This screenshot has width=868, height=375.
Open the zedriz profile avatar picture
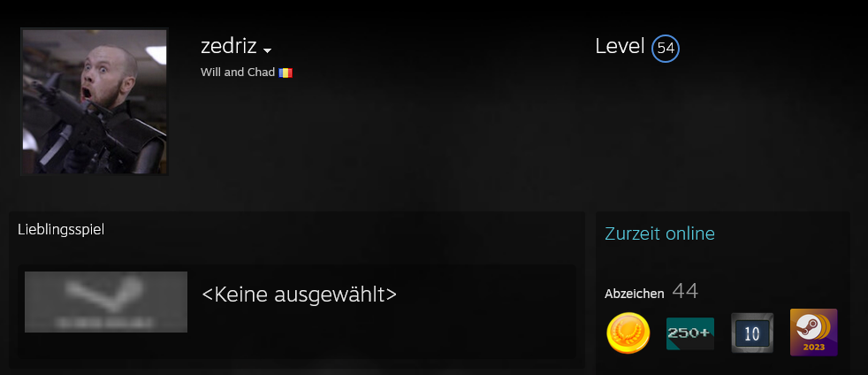(x=95, y=102)
